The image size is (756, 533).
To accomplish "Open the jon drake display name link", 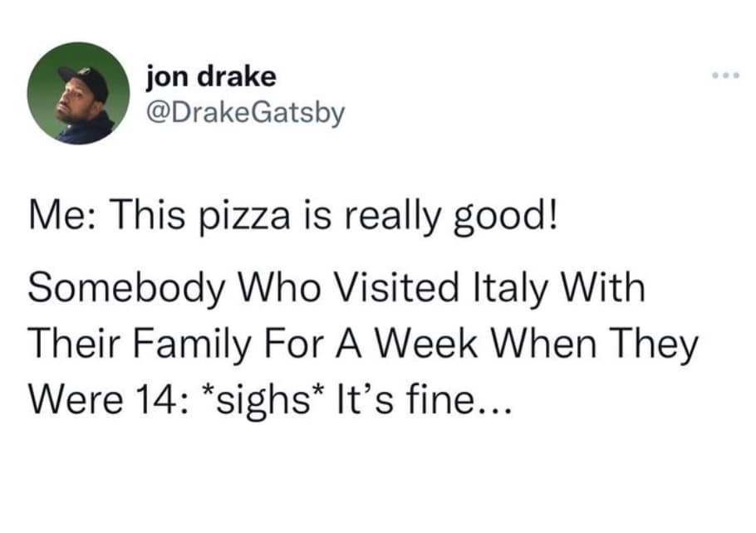I will (x=209, y=77).
